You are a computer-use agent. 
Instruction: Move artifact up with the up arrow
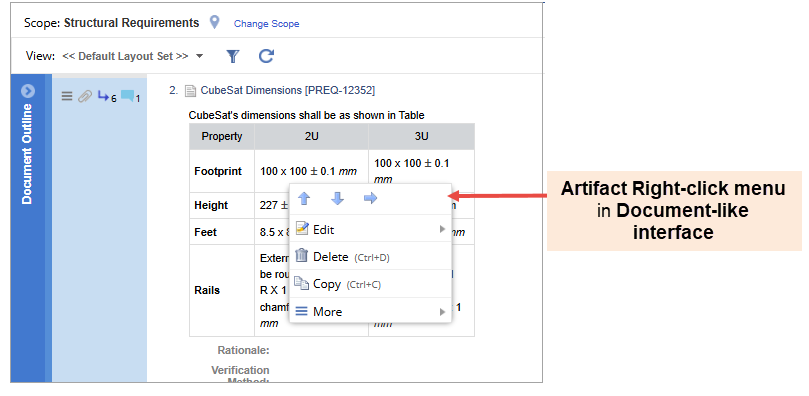304,199
